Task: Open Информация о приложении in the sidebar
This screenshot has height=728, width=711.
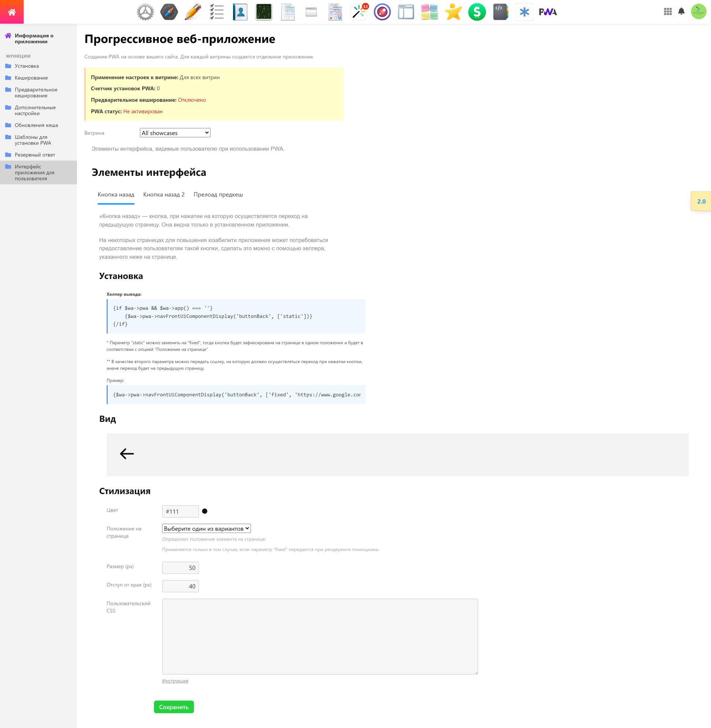Action: click(x=38, y=38)
